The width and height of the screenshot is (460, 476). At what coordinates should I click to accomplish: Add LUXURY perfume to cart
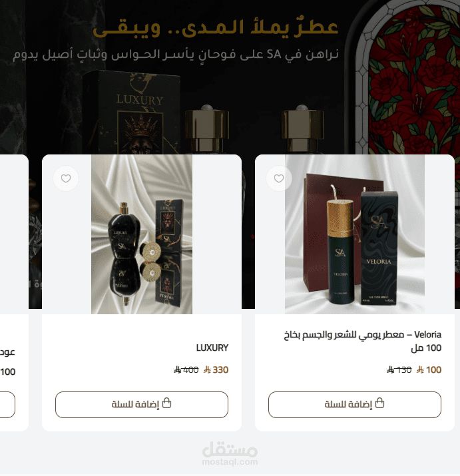coord(142,405)
